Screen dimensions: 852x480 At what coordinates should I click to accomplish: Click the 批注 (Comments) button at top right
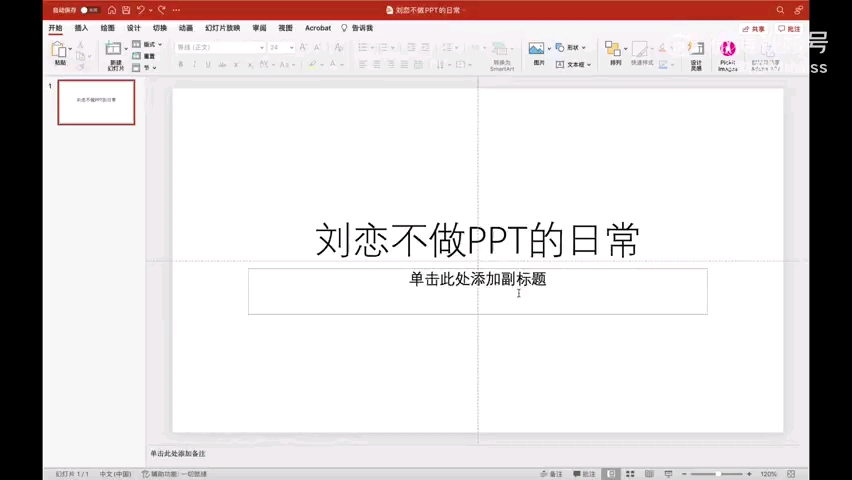[789, 29]
